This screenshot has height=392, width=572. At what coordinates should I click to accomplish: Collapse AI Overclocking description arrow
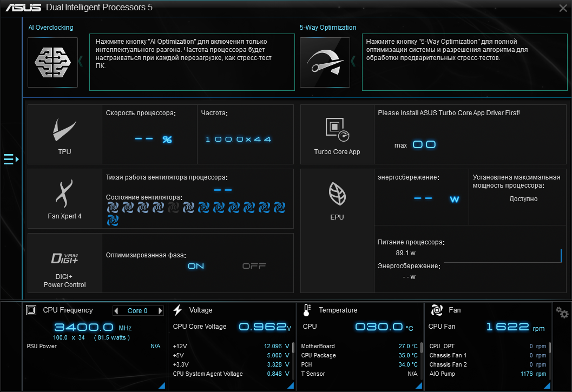tap(81, 61)
